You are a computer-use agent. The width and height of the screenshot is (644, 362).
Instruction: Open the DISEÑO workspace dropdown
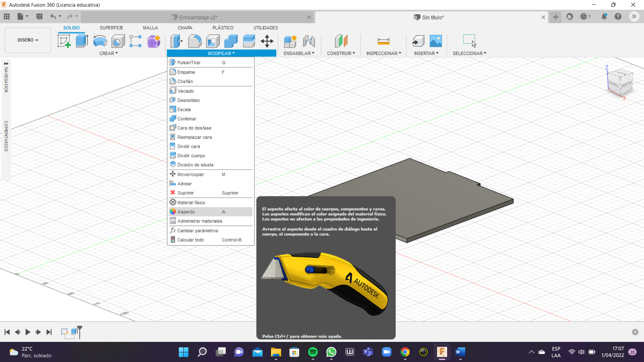tap(28, 40)
